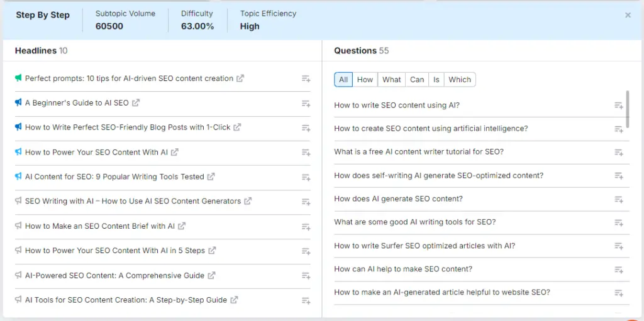Screen dimensions: 644x321
Task: Open 'SEO Writing with AI' headline link
Action: (x=133, y=202)
